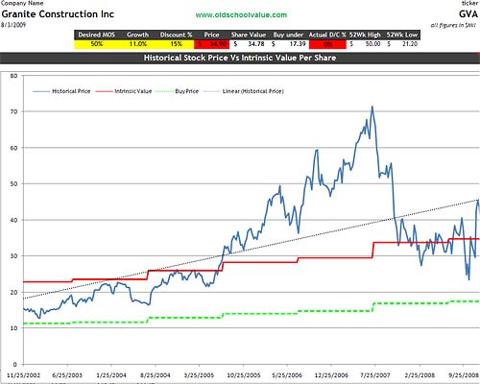Click the 70 y-axis label

click(x=13, y=112)
